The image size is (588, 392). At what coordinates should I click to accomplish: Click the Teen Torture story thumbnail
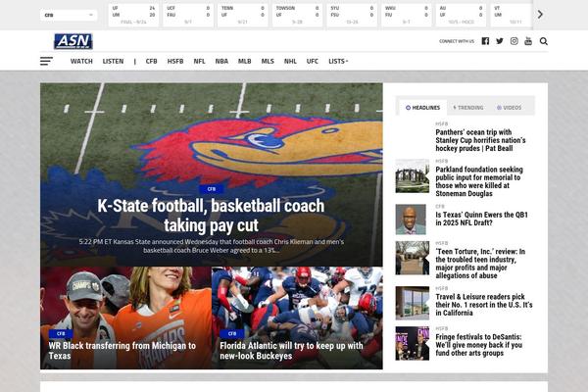pos(413,258)
